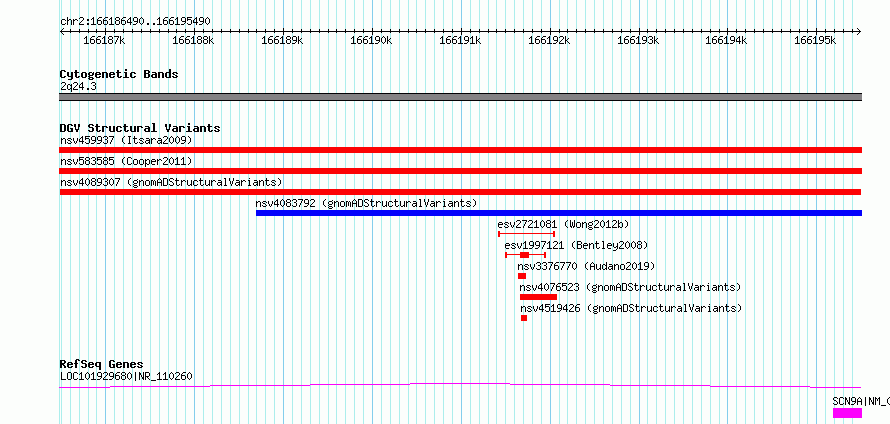Click the nsv4076523 red variant bar

539,297
